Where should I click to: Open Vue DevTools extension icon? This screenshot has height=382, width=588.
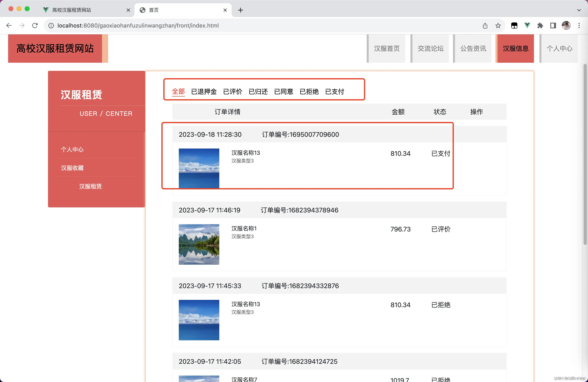[527, 25]
